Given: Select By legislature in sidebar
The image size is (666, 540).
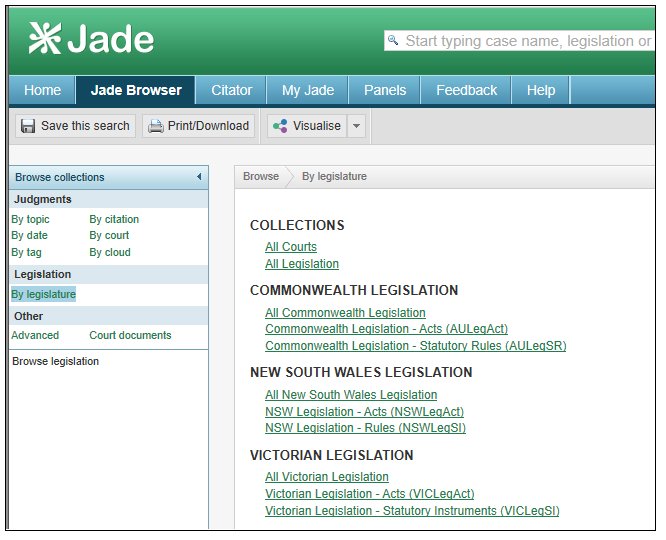Looking at the screenshot, I should coord(43,294).
